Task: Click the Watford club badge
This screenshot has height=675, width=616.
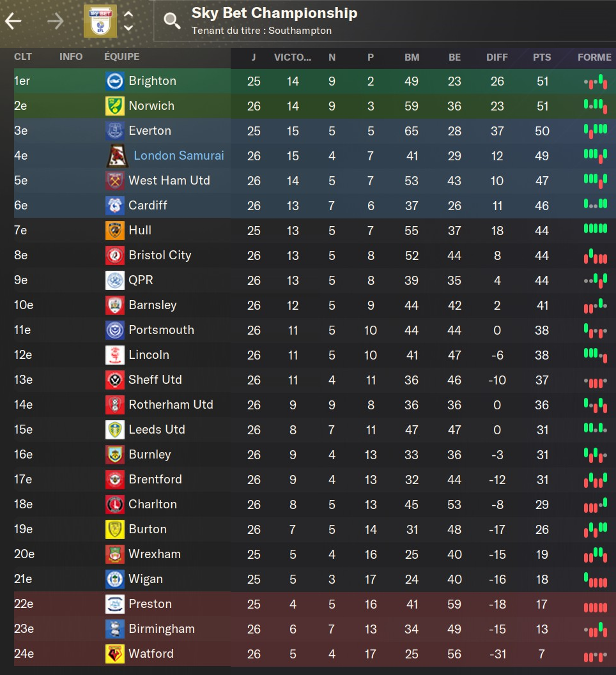Action: click(115, 654)
